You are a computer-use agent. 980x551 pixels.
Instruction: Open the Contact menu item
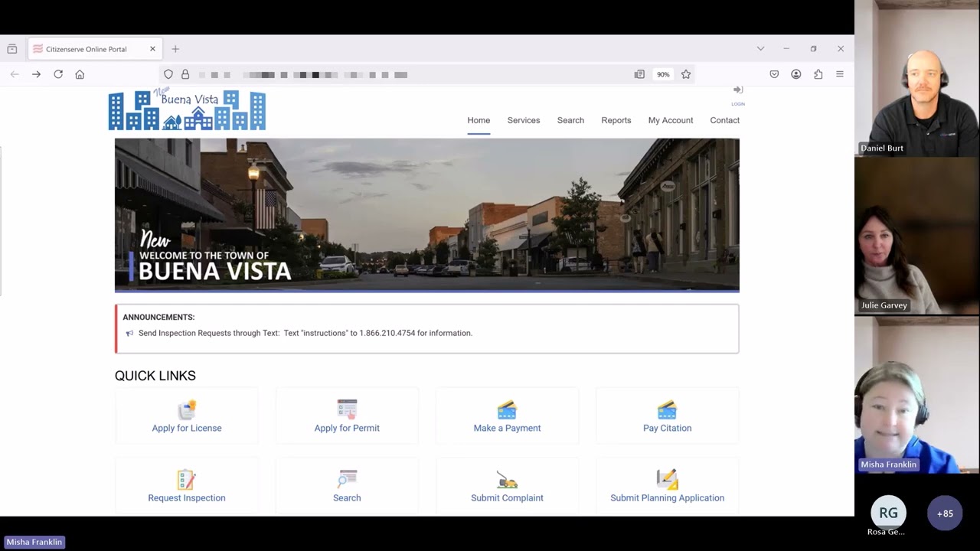pos(724,120)
